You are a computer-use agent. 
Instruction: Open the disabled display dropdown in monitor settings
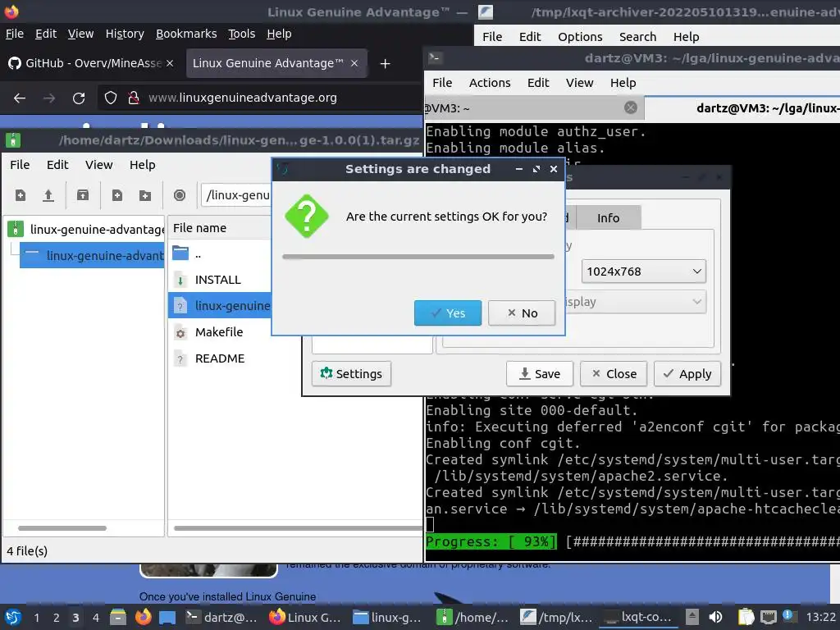tap(636, 302)
